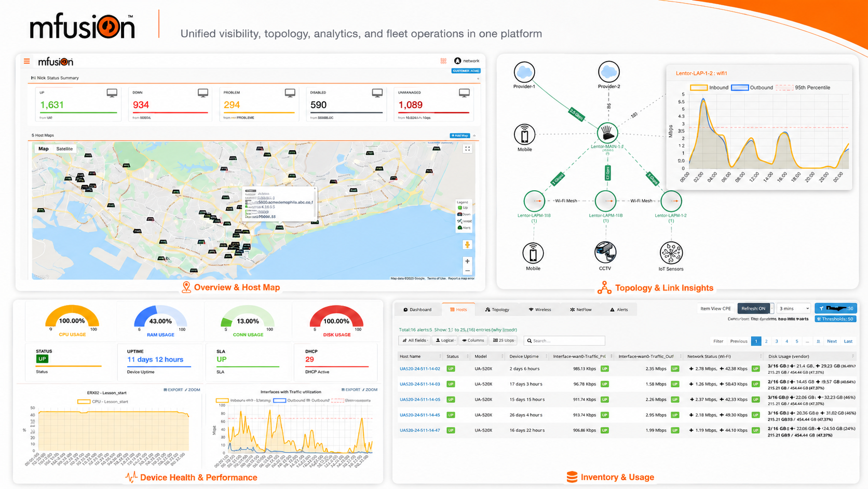Click the hosts Search input field

(564, 341)
